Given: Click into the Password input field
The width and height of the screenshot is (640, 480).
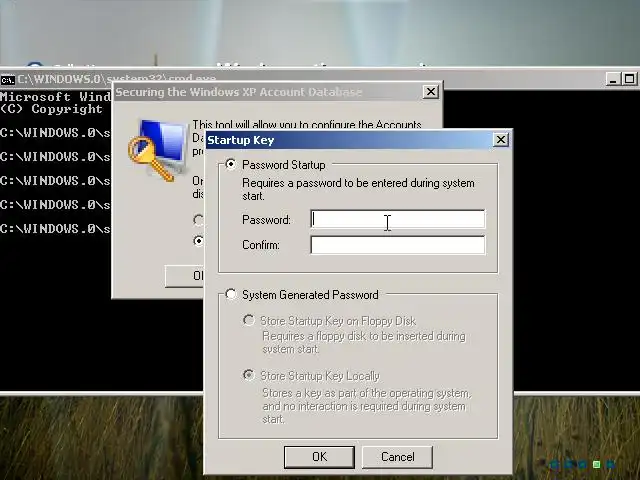Looking at the screenshot, I should (x=398, y=220).
